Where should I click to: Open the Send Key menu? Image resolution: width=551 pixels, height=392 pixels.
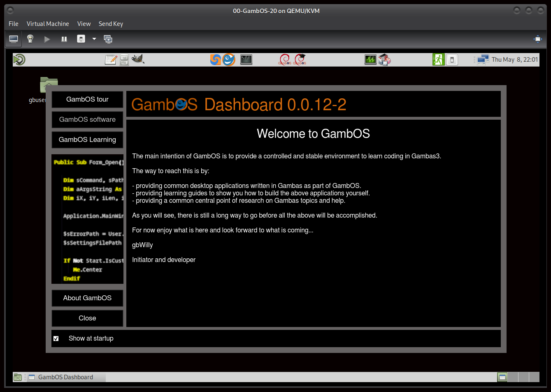coord(111,24)
